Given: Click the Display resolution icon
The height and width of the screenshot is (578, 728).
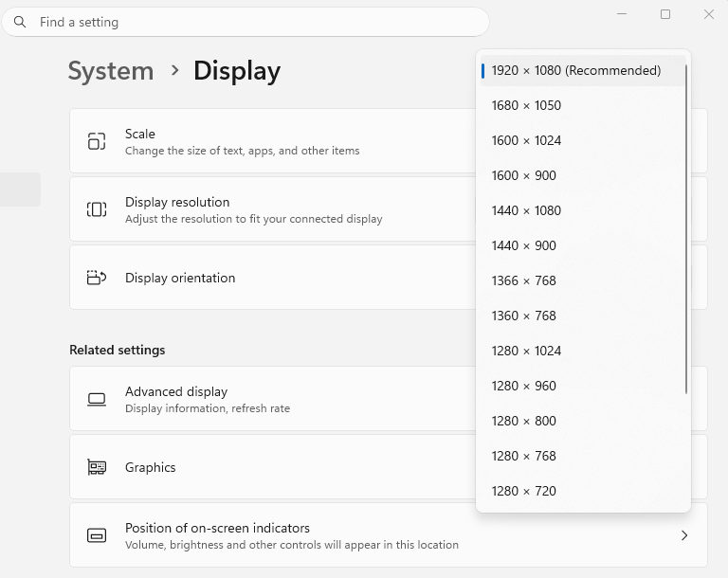Looking at the screenshot, I should 97,209.
